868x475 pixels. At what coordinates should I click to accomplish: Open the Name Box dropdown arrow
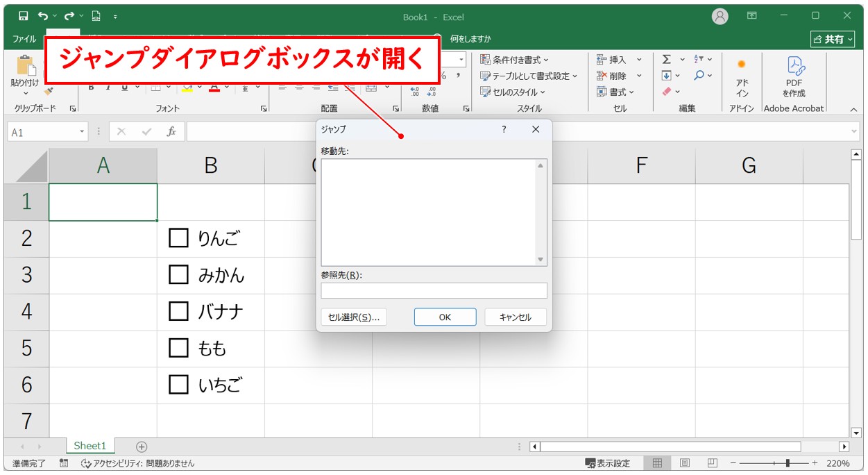click(x=83, y=132)
